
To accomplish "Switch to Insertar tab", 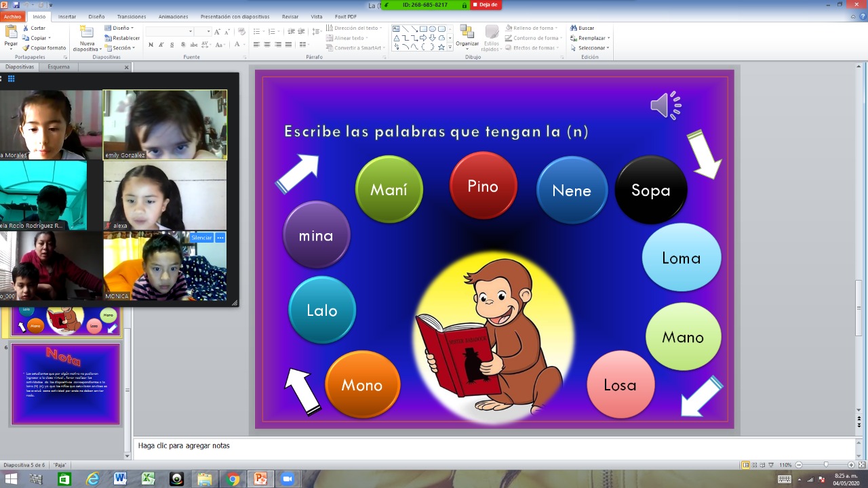I will pos(67,16).
